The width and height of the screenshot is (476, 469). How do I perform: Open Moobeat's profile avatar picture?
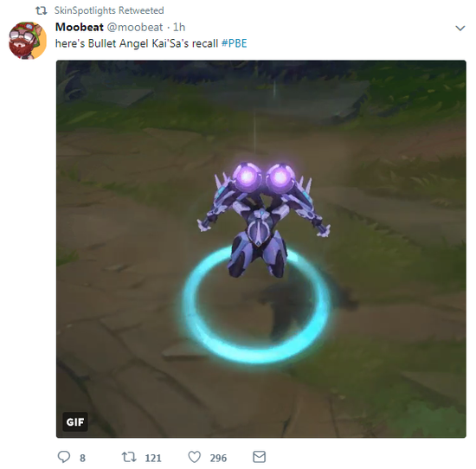click(28, 40)
